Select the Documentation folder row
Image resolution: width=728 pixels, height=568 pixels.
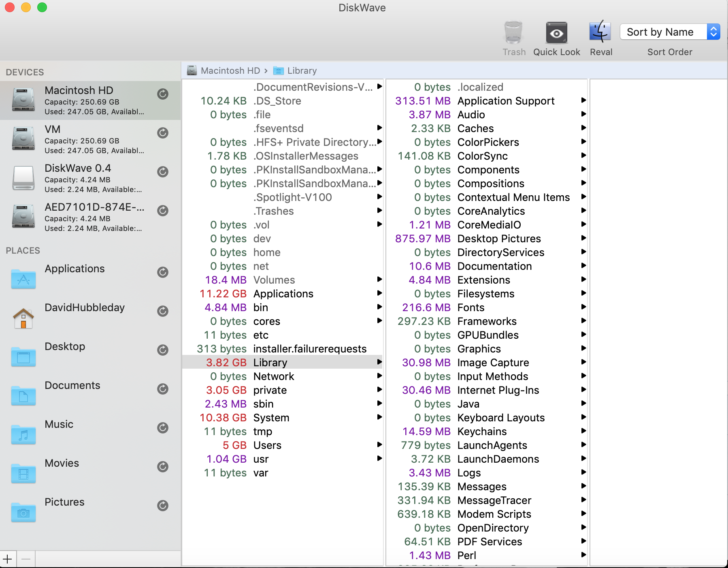(x=487, y=266)
